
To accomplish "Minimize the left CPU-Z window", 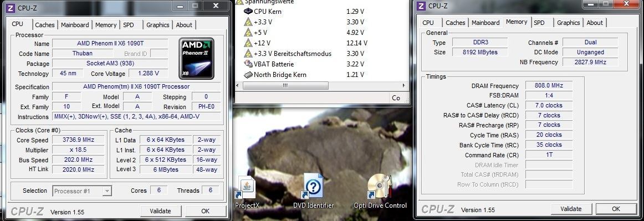I will coord(179,6).
